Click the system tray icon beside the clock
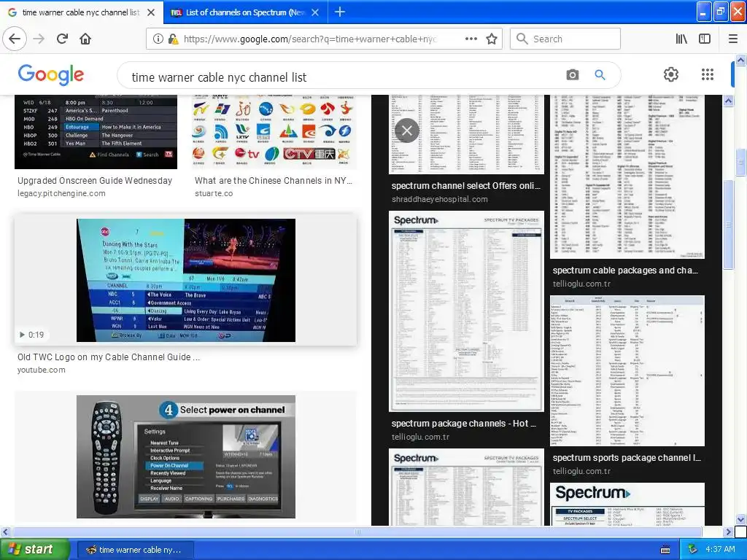 tap(693, 550)
